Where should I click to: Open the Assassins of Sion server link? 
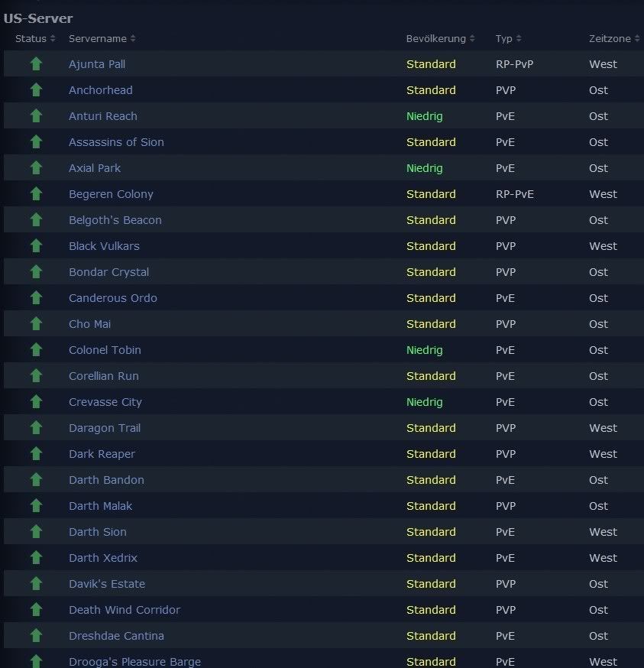coord(116,142)
